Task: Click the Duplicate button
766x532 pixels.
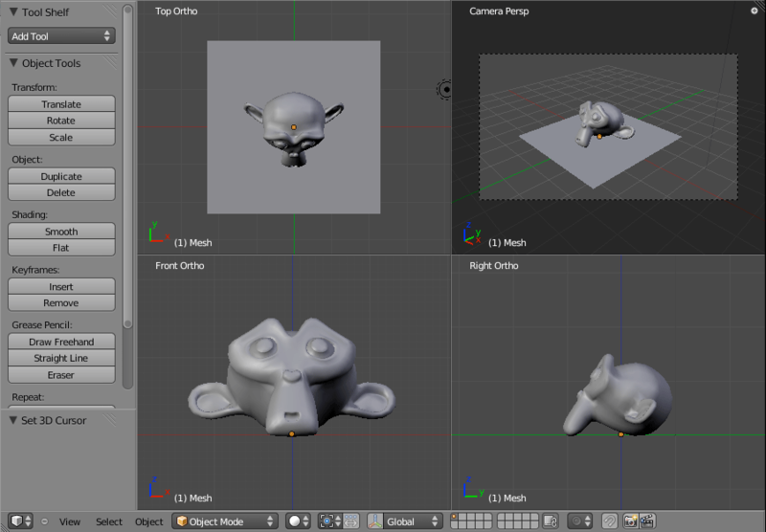Action: coord(61,176)
